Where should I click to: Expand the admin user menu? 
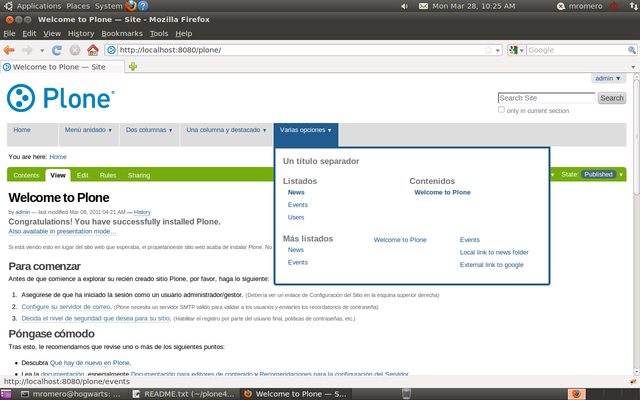[x=608, y=78]
